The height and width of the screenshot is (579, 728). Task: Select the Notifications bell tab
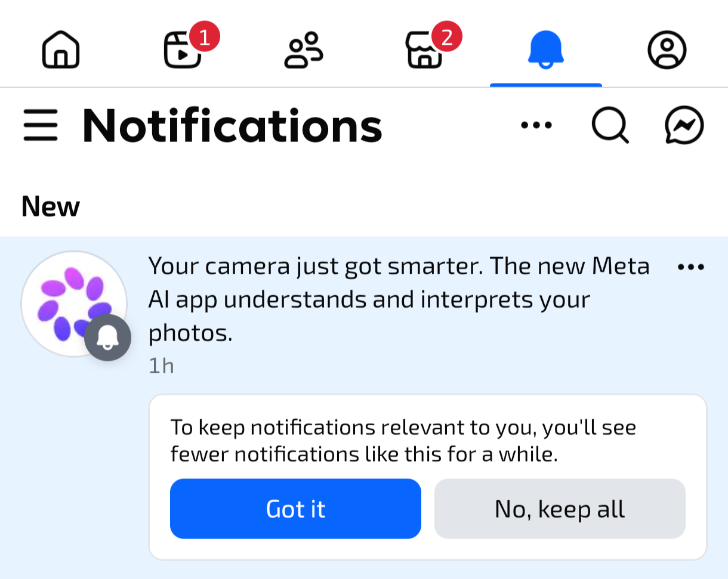[x=545, y=49]
